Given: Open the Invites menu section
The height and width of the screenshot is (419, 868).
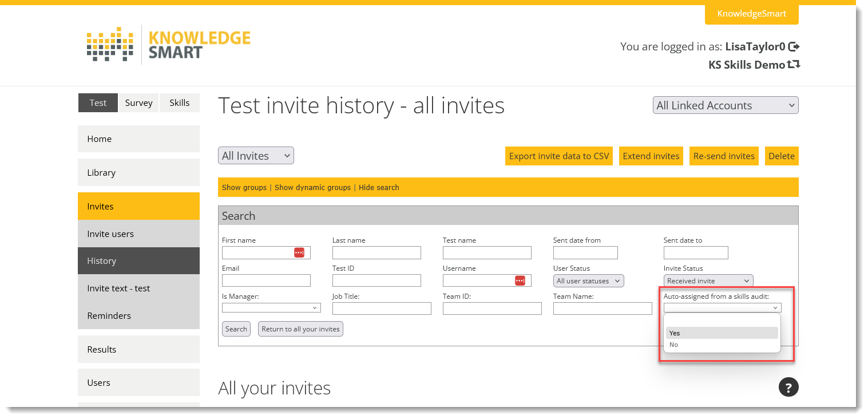Looking at the screenshot, I should tap(138, 206).
